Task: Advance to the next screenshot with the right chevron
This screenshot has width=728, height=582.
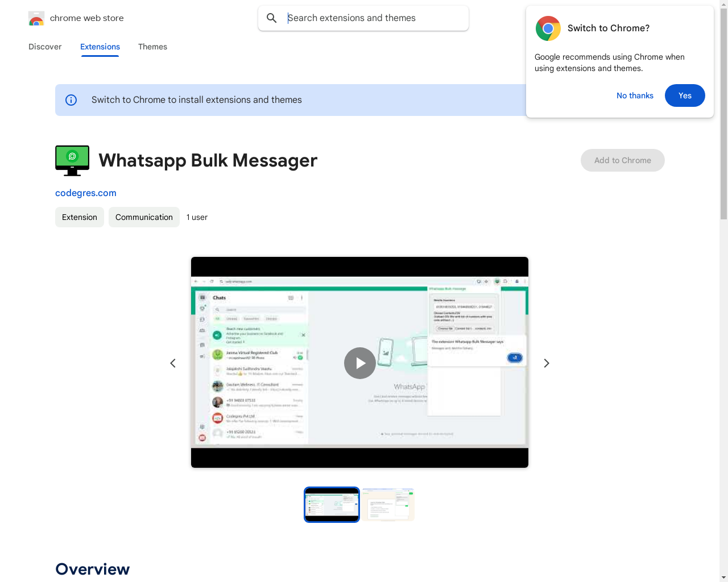Action: (547, 363)
